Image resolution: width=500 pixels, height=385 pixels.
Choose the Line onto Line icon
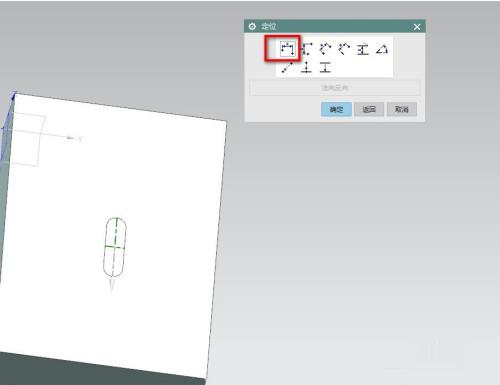325,67
